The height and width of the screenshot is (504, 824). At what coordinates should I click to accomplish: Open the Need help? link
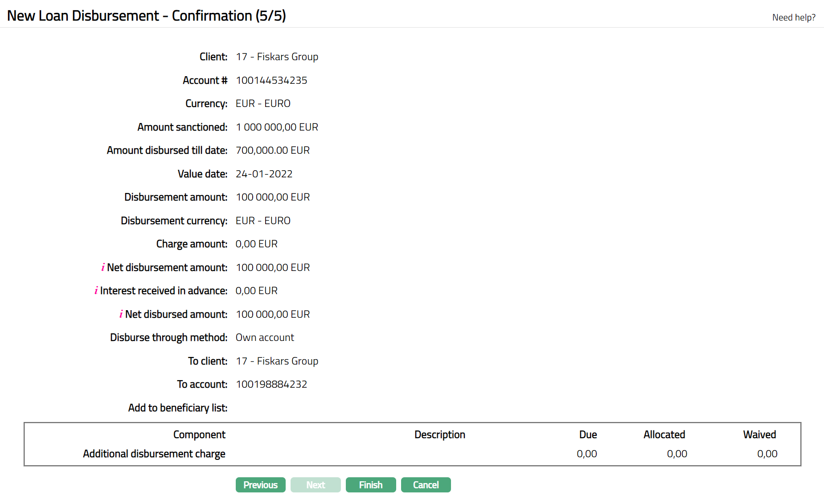click(793, 17)
